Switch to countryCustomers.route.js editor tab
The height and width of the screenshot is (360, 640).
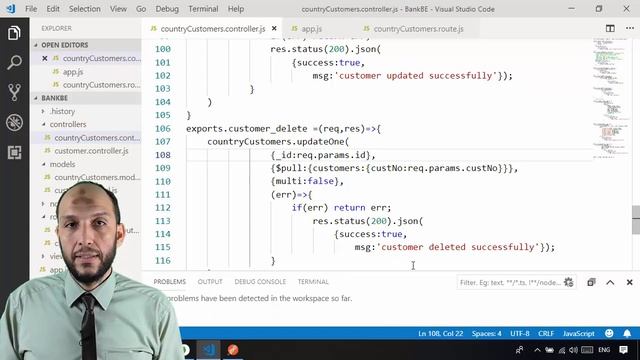click(418, 29)
